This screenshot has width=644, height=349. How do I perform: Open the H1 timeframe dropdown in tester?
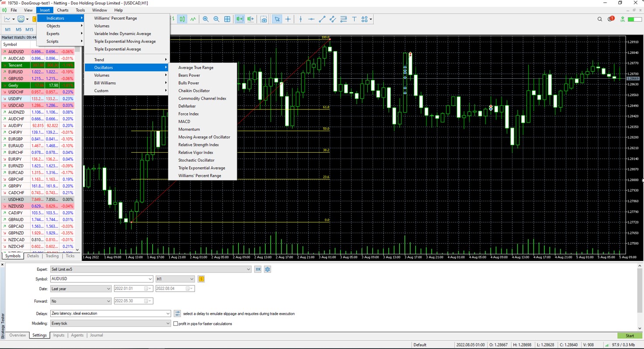(x=191, y=279)
